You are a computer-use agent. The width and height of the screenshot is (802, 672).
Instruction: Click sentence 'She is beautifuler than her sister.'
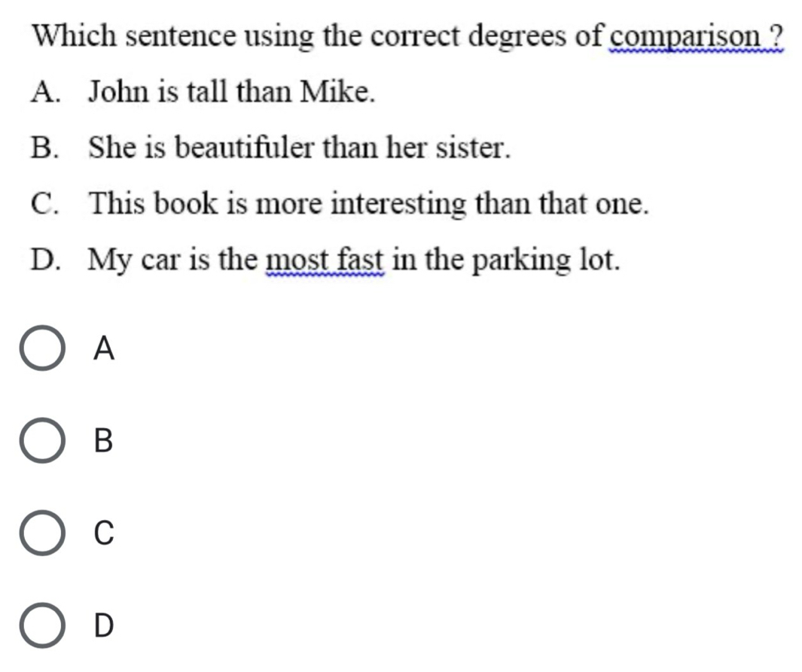(300, 147)
